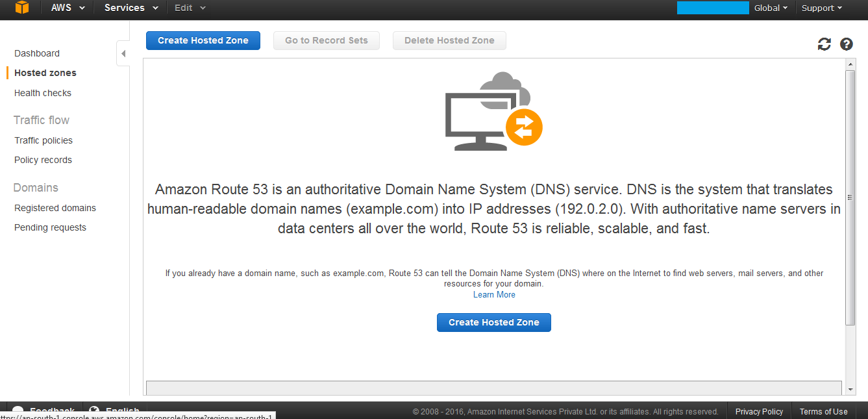Expand the Support menu
This screenshot has width=868, height=419.
pyautogui.click(x=821, y=8)
